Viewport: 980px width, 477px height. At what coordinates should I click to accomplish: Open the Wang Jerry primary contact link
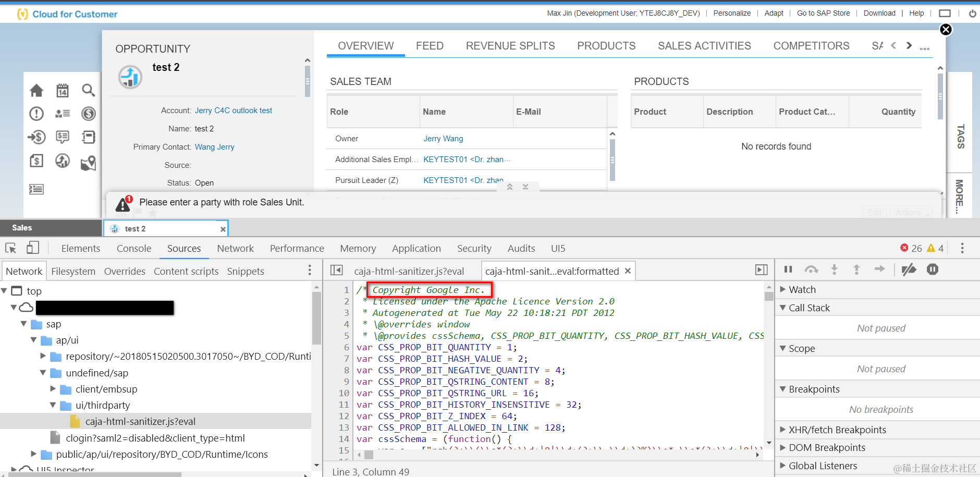point(214,147)
